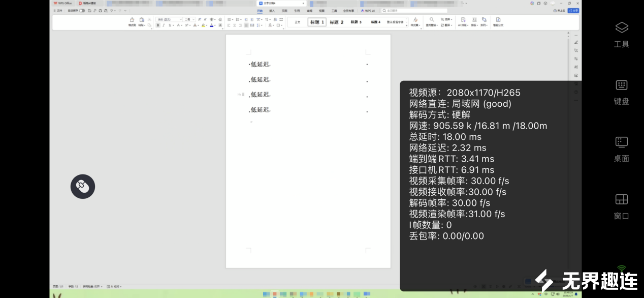Click the 查找替换 magnifier icon
This screenshot has height=298, width=644.
pos(432,20)
